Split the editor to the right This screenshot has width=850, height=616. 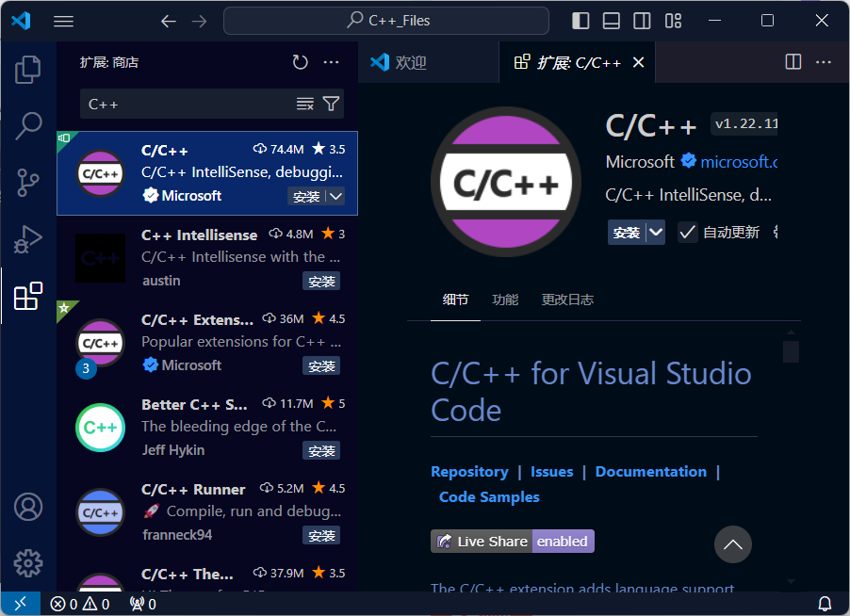click(793, 62)
